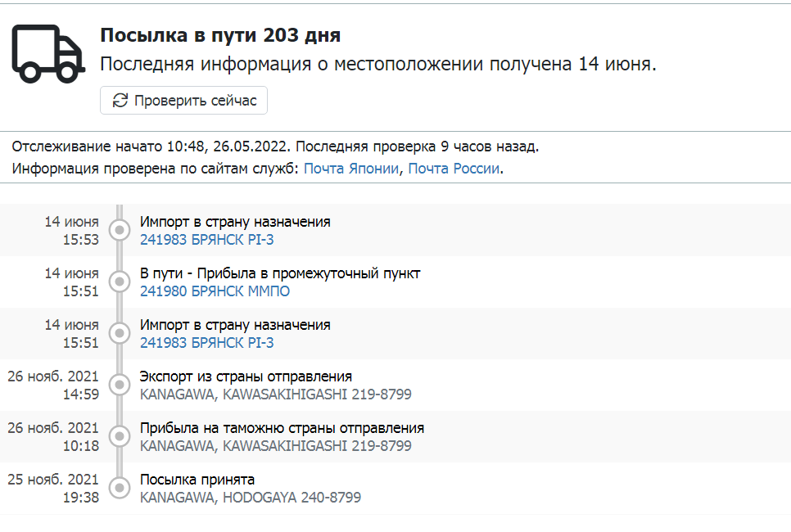Open "241983 БРЯНСК PI-3" link under 15:53 event
The image size is (791, 532).
[206, 240]
